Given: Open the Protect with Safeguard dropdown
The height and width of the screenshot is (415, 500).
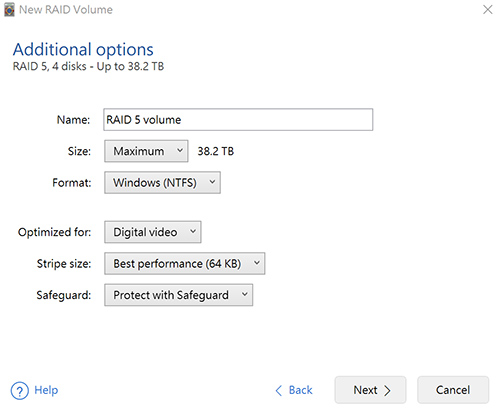Looking at the screenshot, I should click(179, 295).
